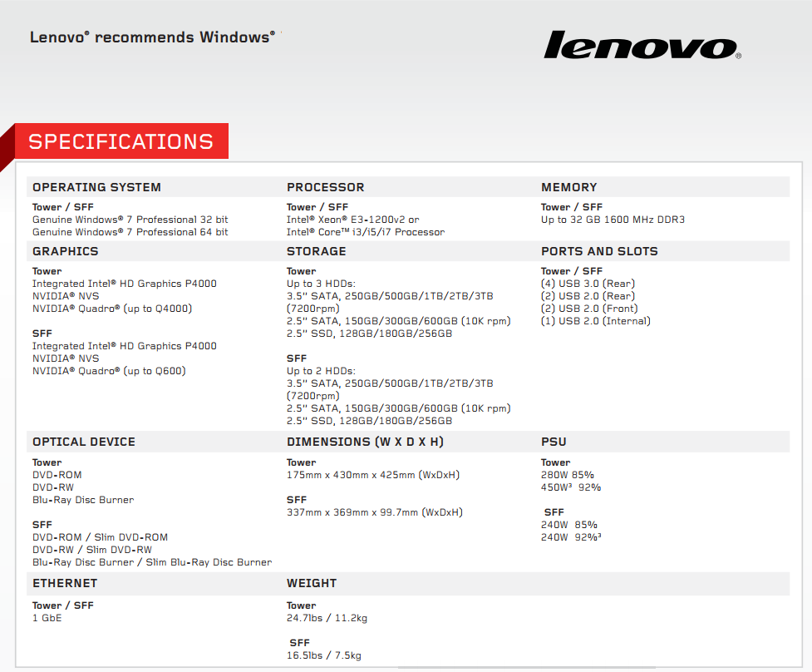The height and width of the screenshot is (672, 812).
Task: Click the ETHERNET section heading
Action: tap(65, 583)
